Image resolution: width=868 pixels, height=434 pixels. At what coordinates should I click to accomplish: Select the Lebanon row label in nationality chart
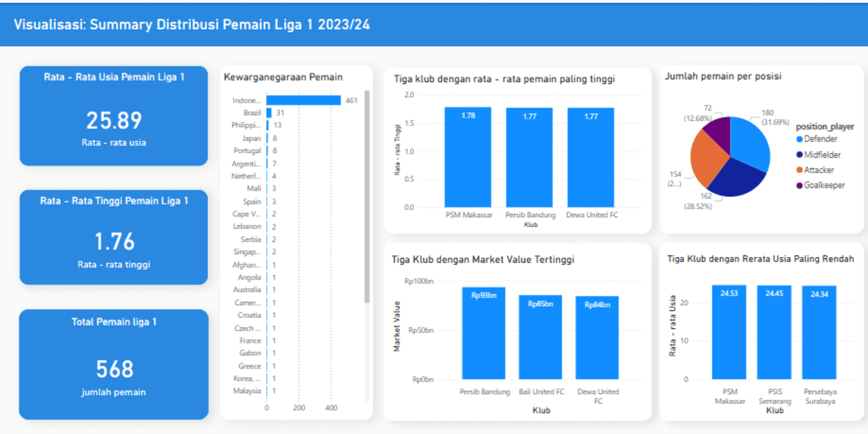tap(247, 227)
